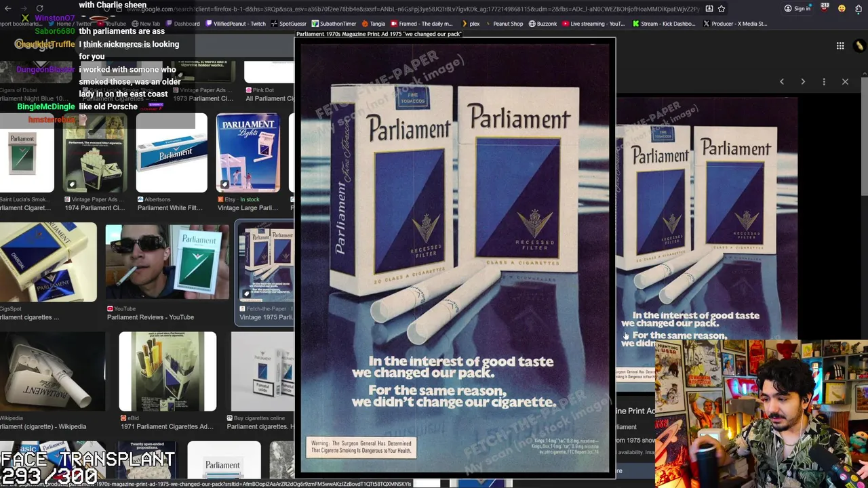Open the VilifiedPeanut - Twitch bookmark
The image size is (868, 488).
coord(235,24)
